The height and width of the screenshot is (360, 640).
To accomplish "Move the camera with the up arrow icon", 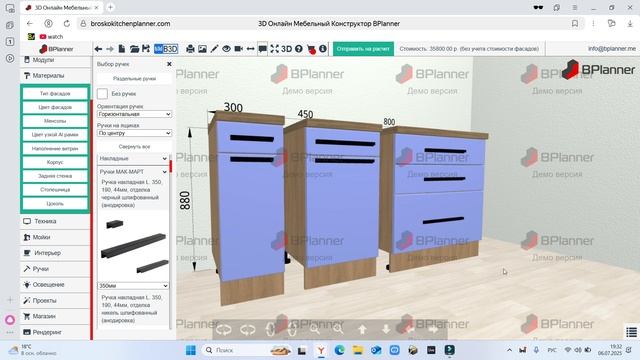I will click(362, 329).
